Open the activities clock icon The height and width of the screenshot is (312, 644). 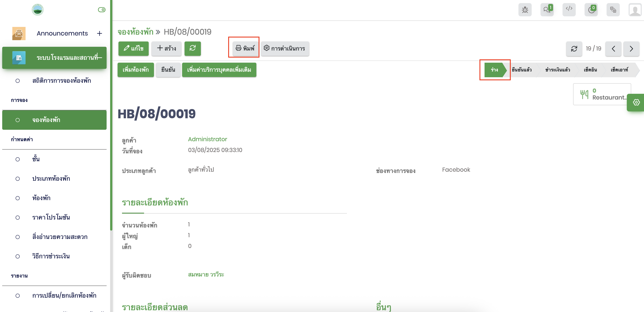click(x=591, y=10)
